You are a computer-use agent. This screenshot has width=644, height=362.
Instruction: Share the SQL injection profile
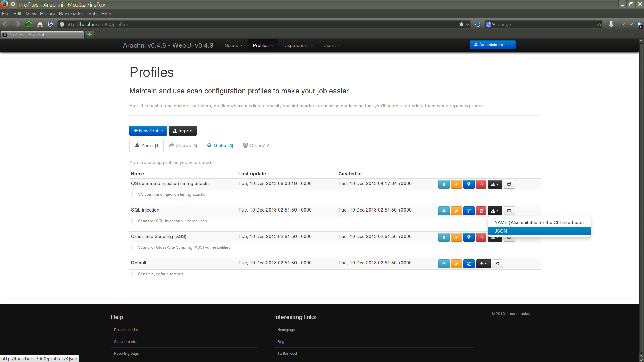[x=509, y=211]
